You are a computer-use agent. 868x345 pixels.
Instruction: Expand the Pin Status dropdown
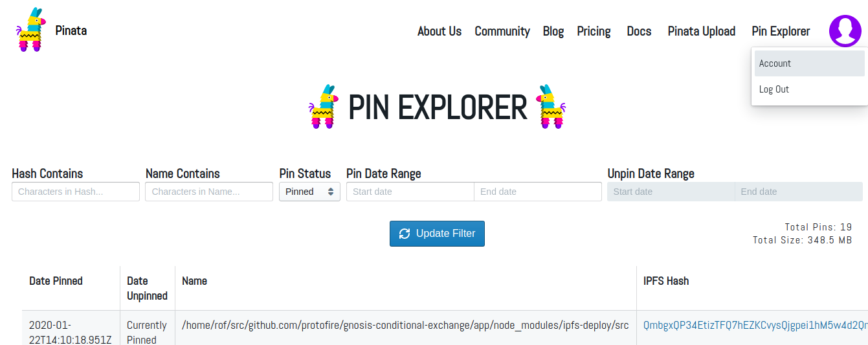(x=309, y=192)
